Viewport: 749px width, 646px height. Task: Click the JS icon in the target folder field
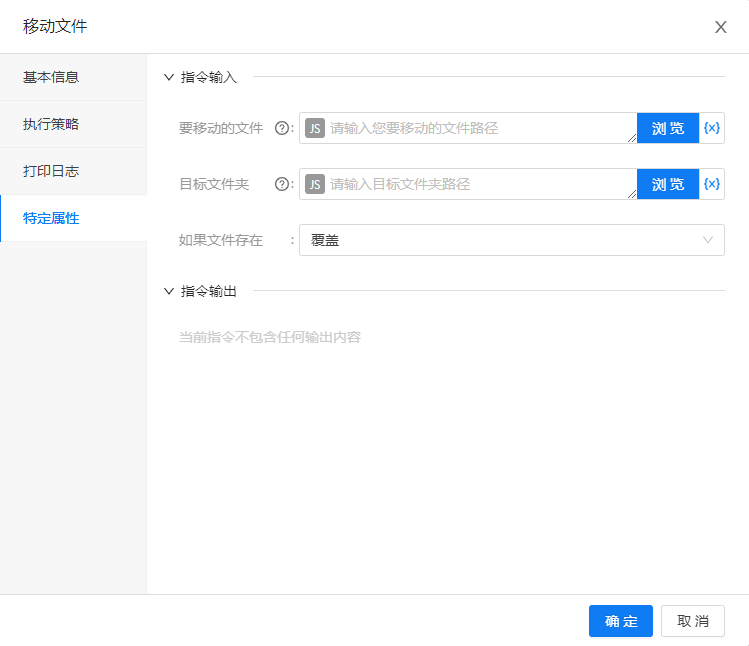(315, 184)
